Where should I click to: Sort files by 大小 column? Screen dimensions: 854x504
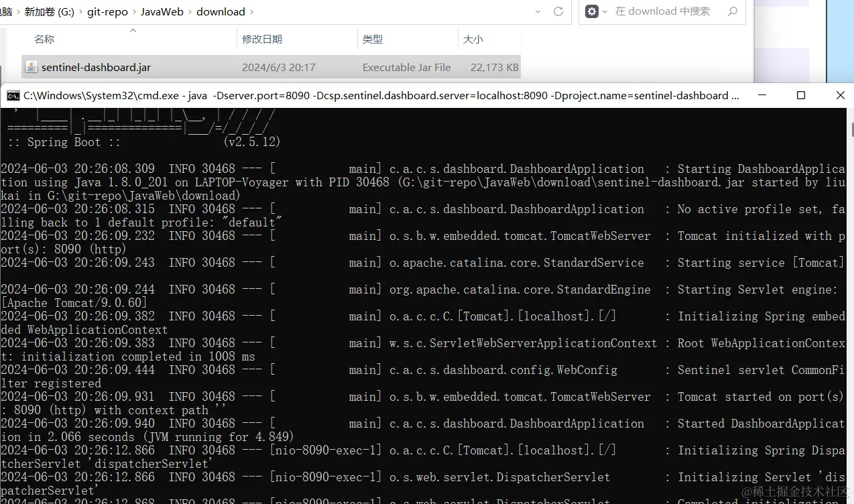coord(473,40)
